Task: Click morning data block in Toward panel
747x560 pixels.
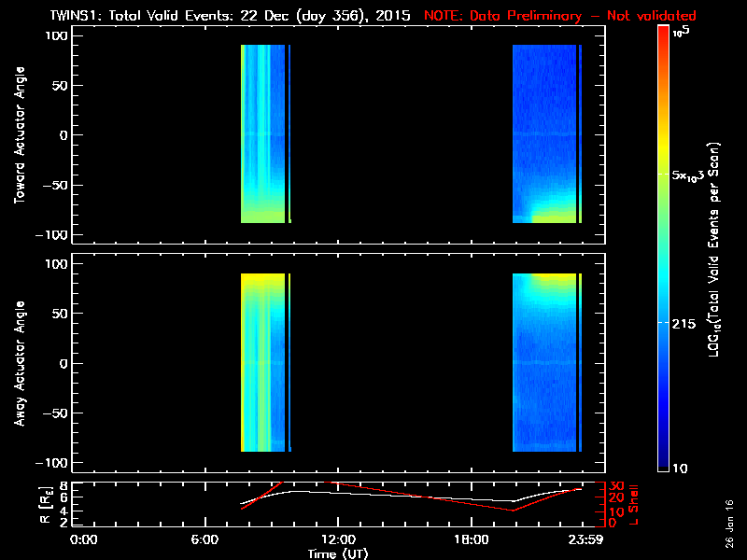Action: [263, 133]
